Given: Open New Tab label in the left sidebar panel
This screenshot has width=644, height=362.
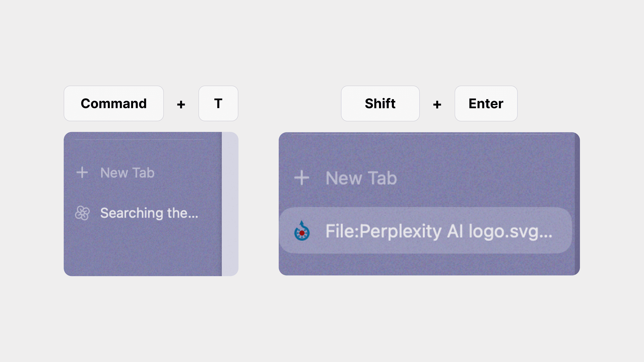Looking at the screenshot, I should (127, 173).
